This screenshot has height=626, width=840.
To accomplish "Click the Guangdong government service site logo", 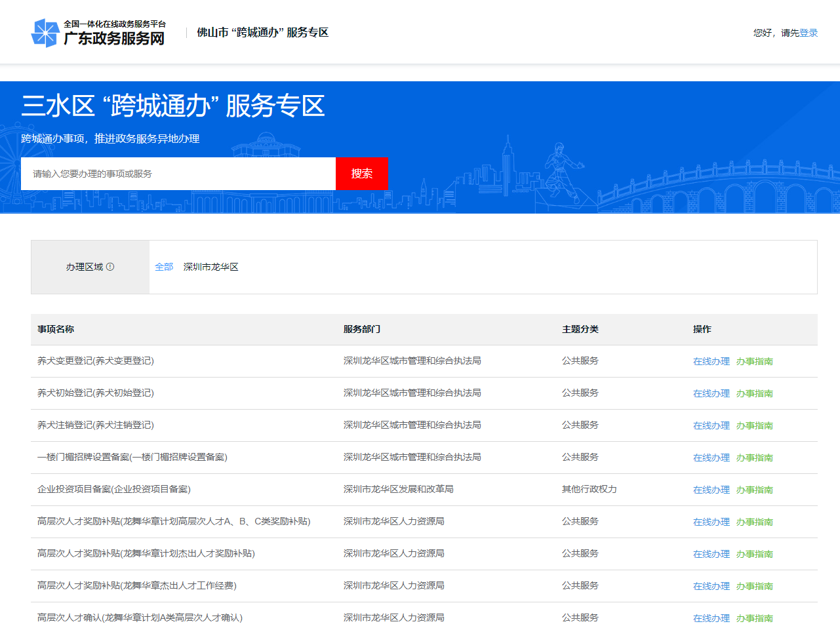I will coord(45,33).
